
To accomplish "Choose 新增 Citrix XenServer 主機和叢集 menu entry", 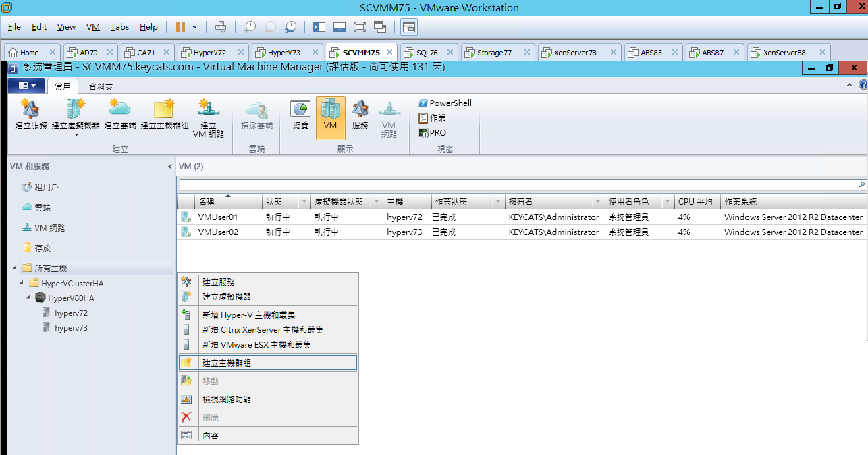I will (268, 329).
